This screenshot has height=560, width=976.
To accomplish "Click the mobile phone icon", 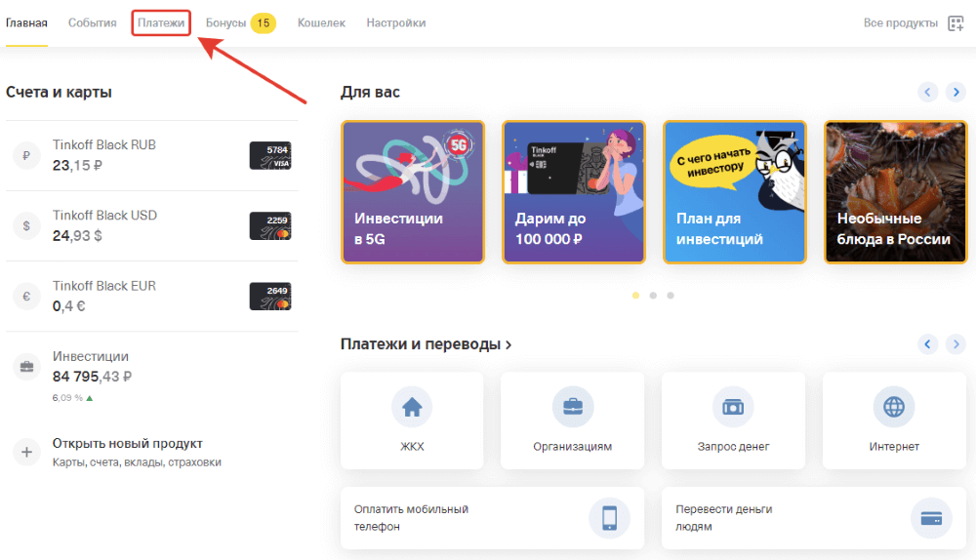I will [609, 518].
